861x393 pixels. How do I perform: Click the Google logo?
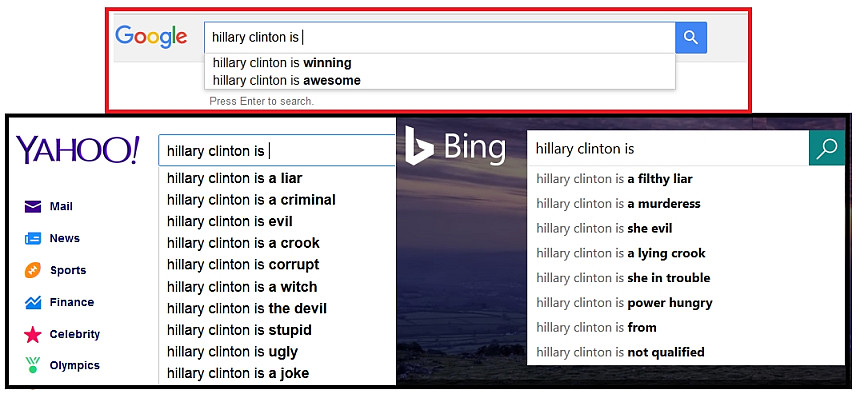[151, 37]
